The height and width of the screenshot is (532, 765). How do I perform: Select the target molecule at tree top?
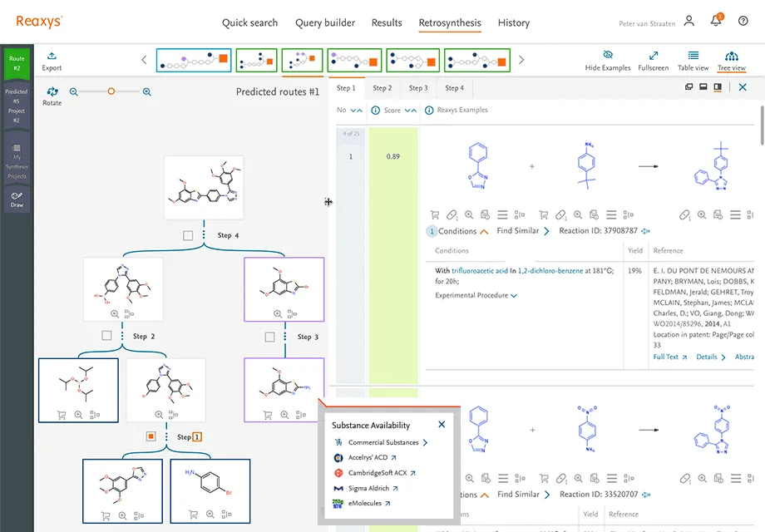[204, 188]
